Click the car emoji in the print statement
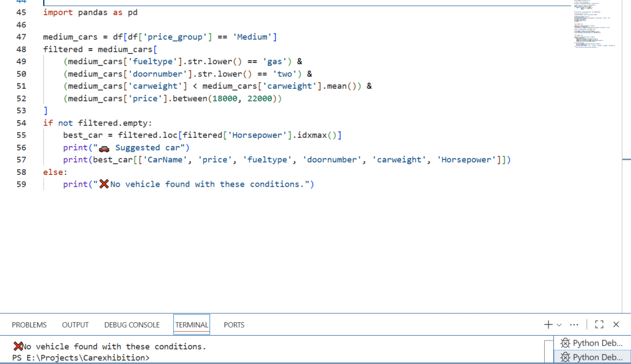This screenshot has height=364, width=631. [x=104, y=148]
